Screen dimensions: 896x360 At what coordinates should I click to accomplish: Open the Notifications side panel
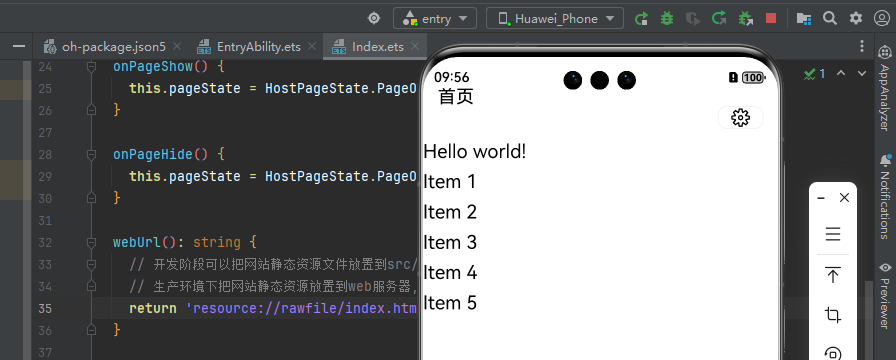[885, 197]
